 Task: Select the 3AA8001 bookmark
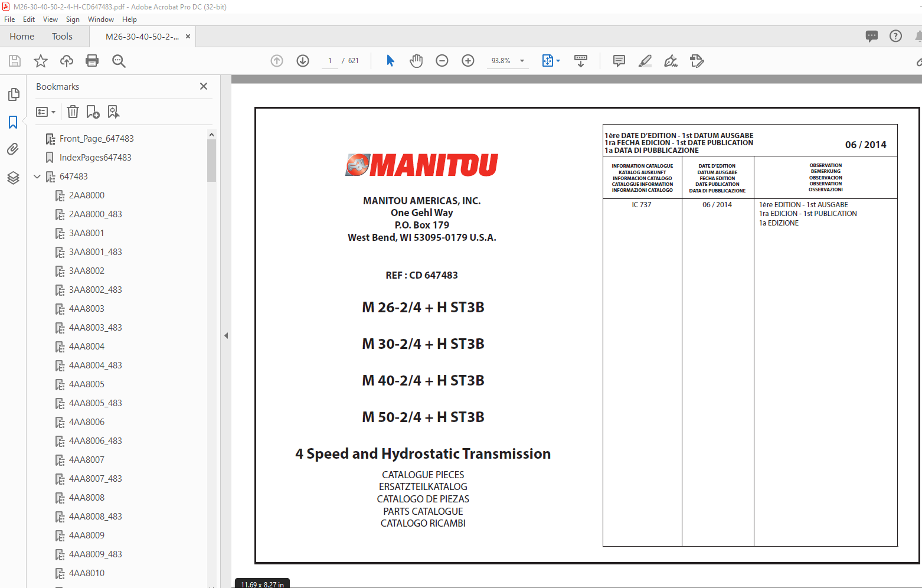[x=87, y=233]
